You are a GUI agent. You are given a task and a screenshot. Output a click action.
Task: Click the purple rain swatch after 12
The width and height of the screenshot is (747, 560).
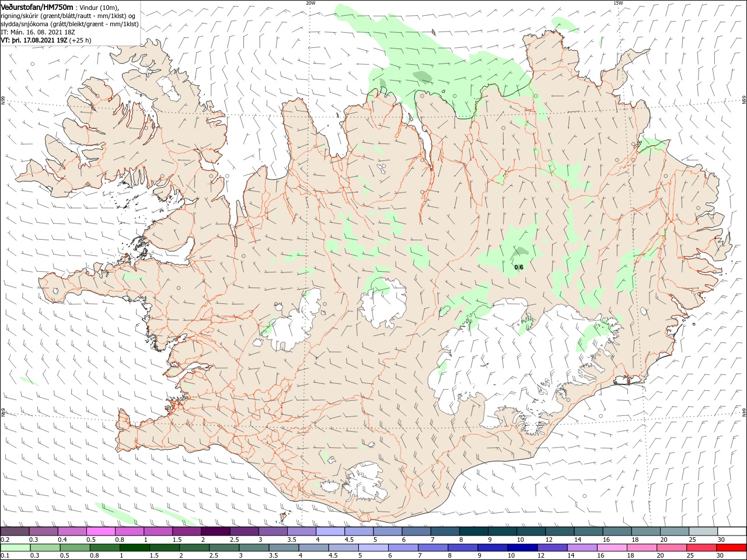click(552, 548)
